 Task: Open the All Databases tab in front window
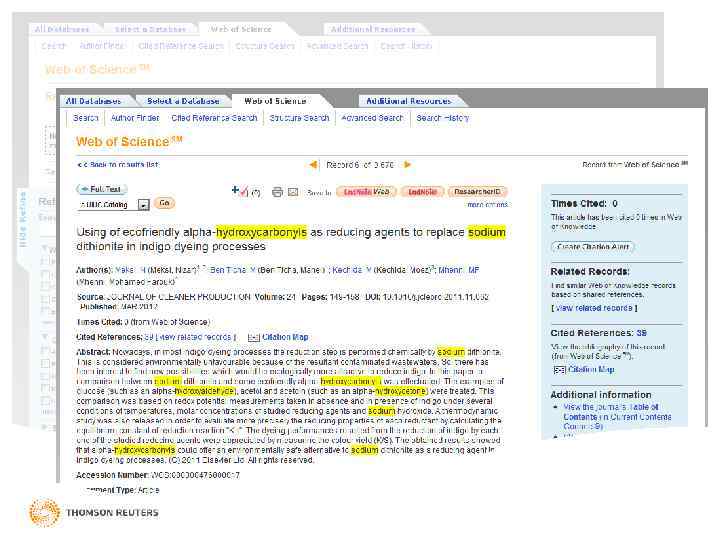coord(93,101)
